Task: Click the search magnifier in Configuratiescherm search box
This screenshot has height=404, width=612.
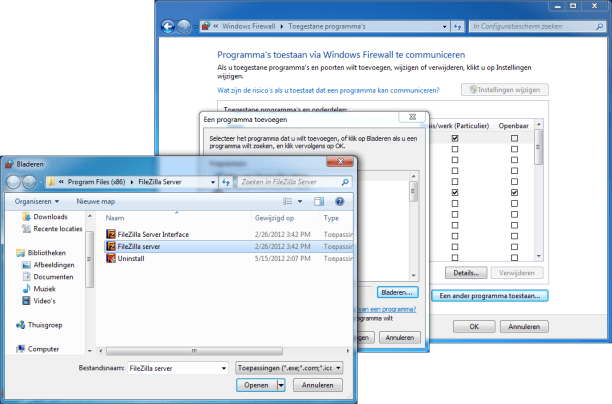Action: [600, 27]
